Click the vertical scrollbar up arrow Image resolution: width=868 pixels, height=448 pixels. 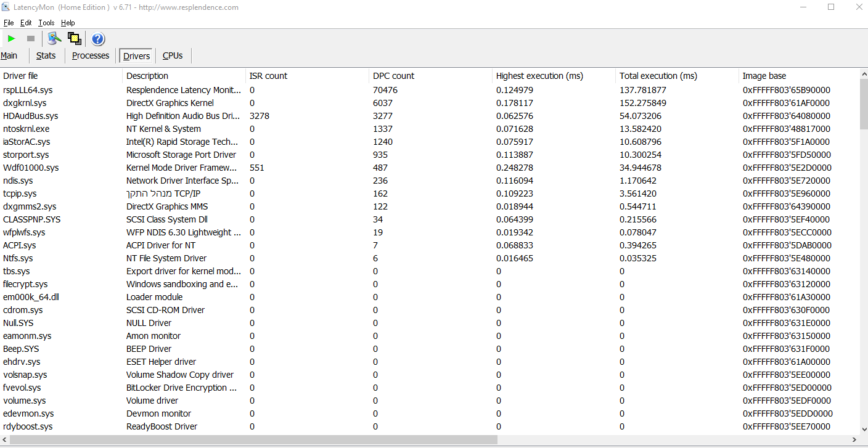[x=863, y=73]
